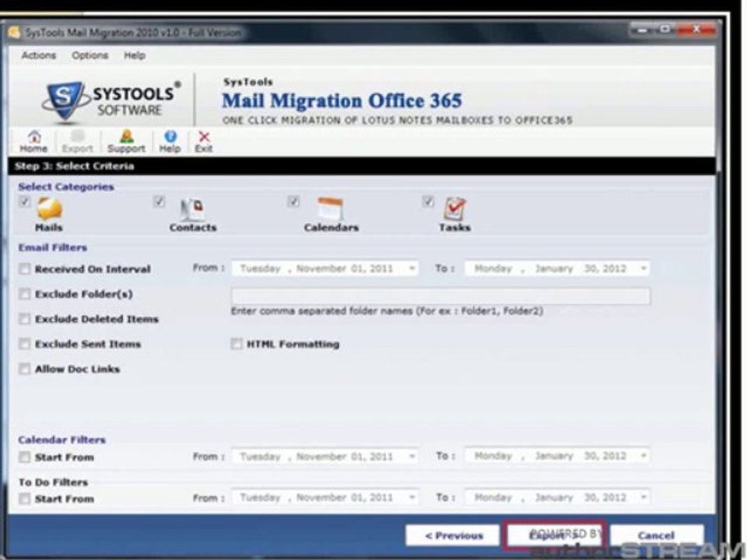Click the Mail Migration Office 365 heading
The image size is (747, 560).
342,100
